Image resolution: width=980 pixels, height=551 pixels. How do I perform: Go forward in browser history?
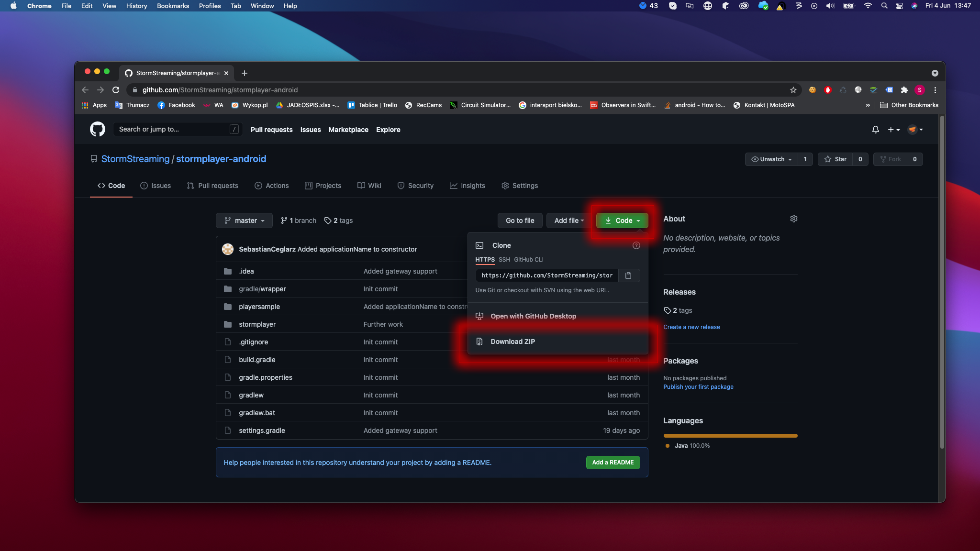pyautogui.click(x=100, y=90)
